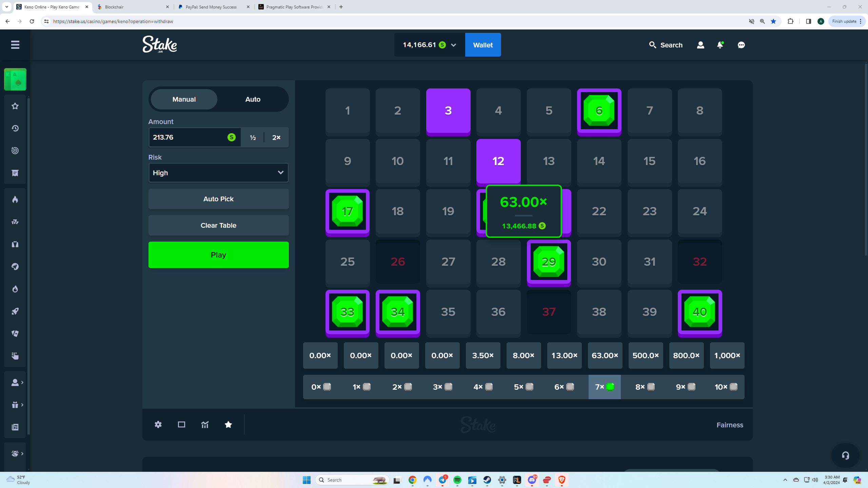This screenshot has height=488, width=868.
Task: Toggle Keno number 29 tile
Action: point(549,263)
